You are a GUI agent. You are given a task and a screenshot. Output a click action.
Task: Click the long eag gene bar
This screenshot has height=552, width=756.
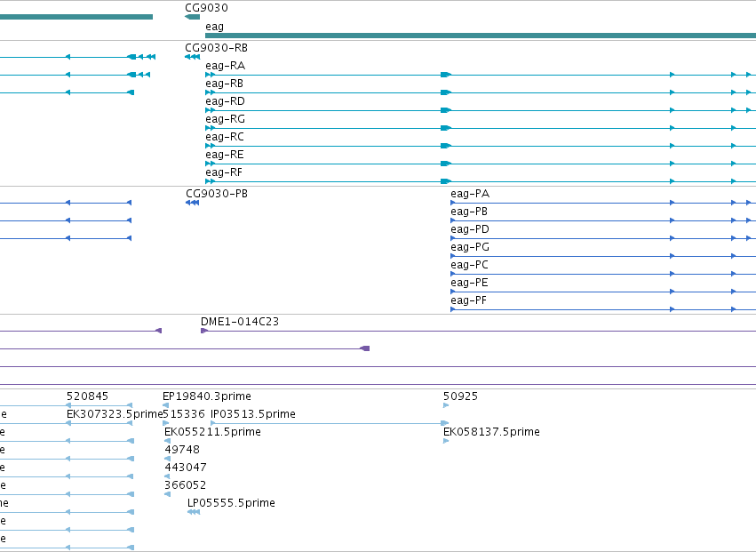pyautogui.click(x=481, y=36)
